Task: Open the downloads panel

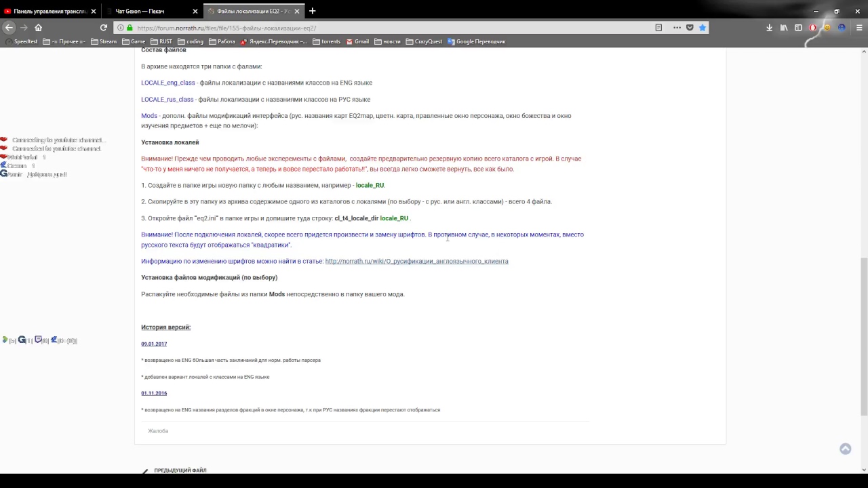Action: [x=769, y=28]
